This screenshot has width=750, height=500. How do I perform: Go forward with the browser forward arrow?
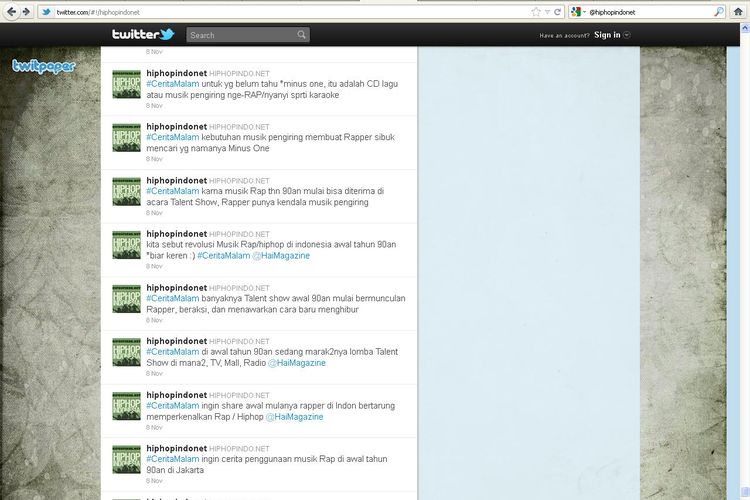click(26, 12)
